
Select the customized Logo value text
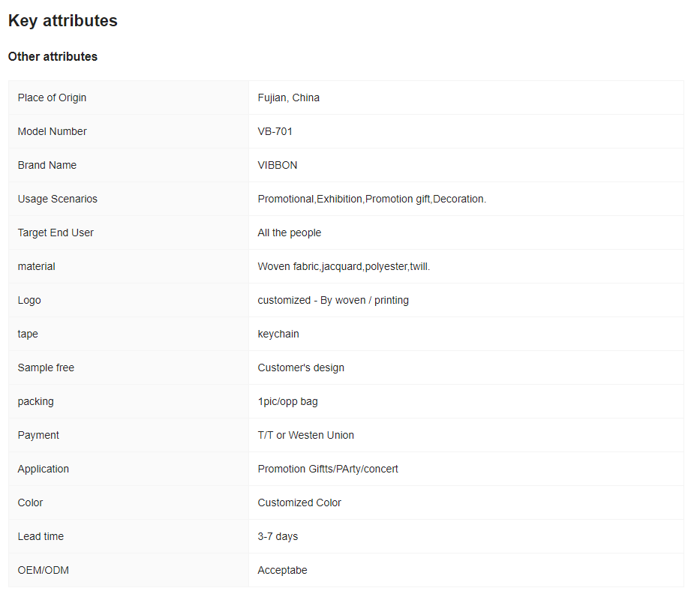(x=333, y=300)
